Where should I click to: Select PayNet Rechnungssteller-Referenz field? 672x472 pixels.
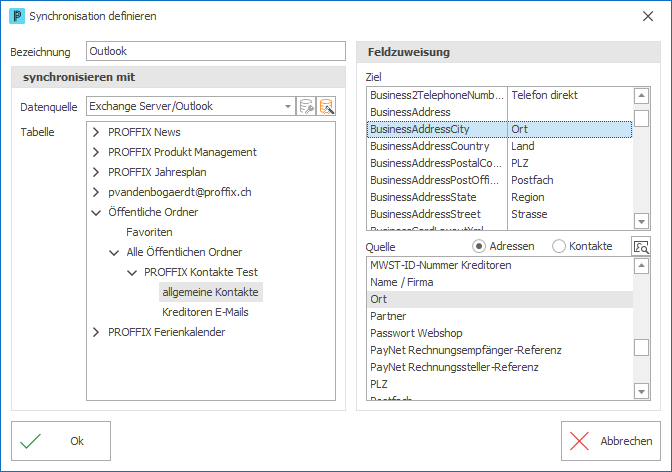tap(500, 367)
